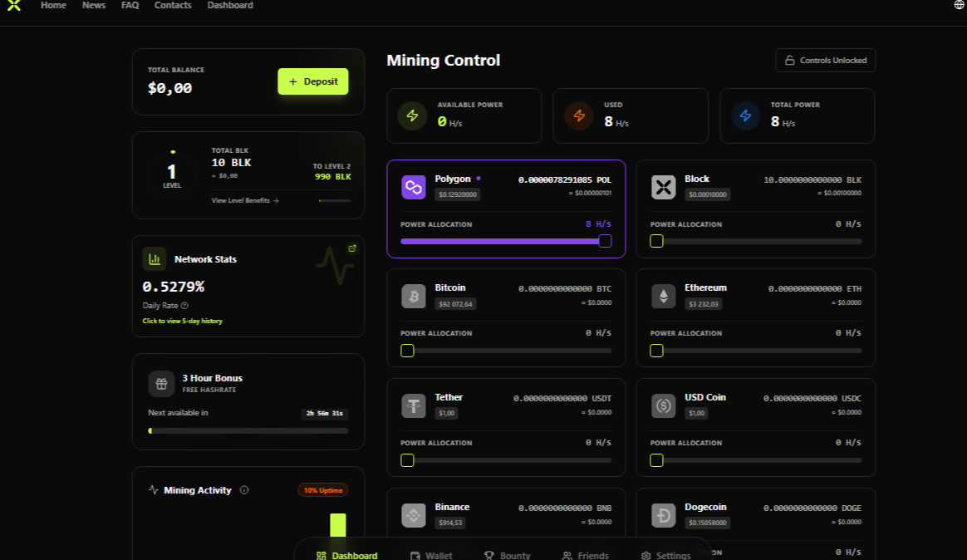The height and width of the screenshot is (560, 967).
Task: Click the 3 Hour Bonus gift icon
Action: pyautogui.click(x=161, y=384)
